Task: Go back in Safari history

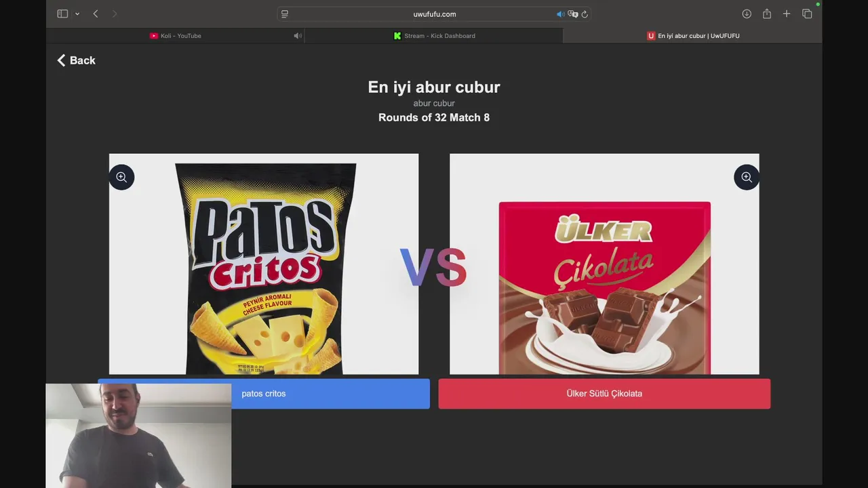Action: coord(96,14)
